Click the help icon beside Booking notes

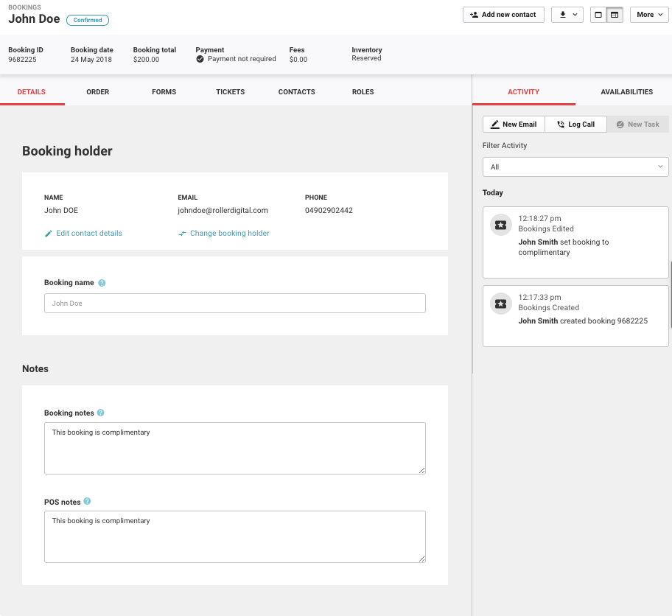(x=101, y=413)
